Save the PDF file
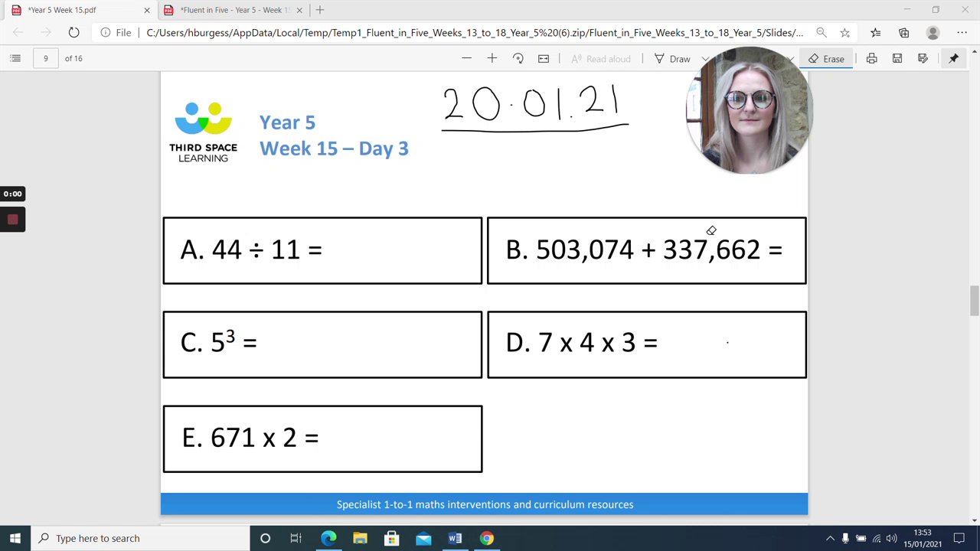 tap(897, 58)
